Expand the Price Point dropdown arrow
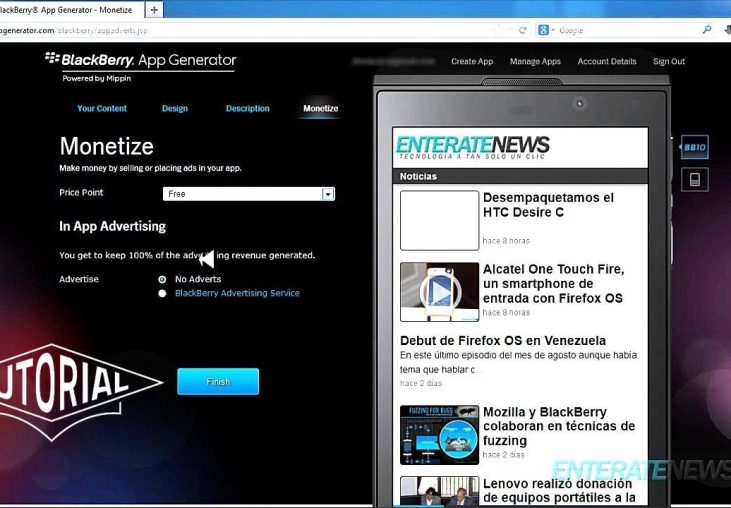 (327, 194)
